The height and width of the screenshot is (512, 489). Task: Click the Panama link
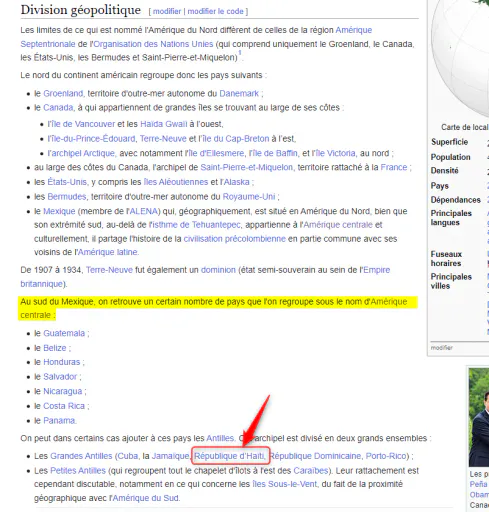pos(59,421)
